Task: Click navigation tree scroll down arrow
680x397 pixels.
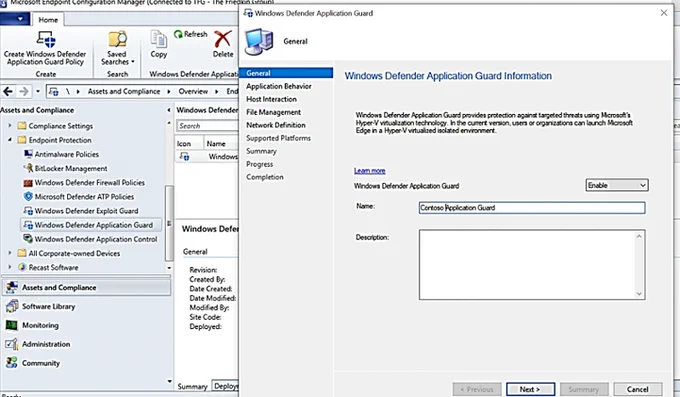Action: pyautogui.click(x=169, y=268)
